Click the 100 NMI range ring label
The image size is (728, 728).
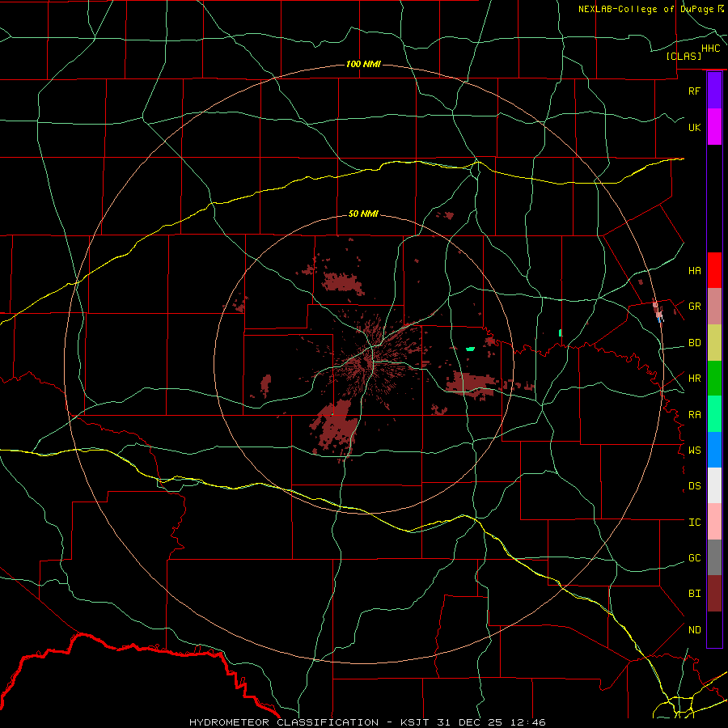pos(363,64)
